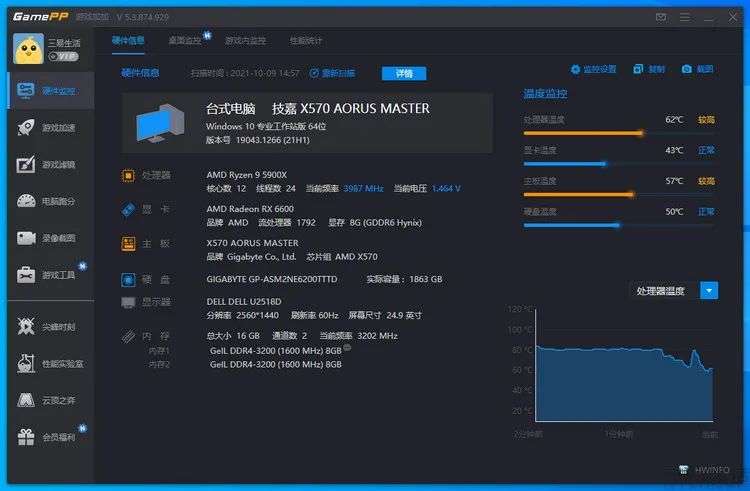Open the 游戏加速 rocket icon in sidebar

pos(26,128)
